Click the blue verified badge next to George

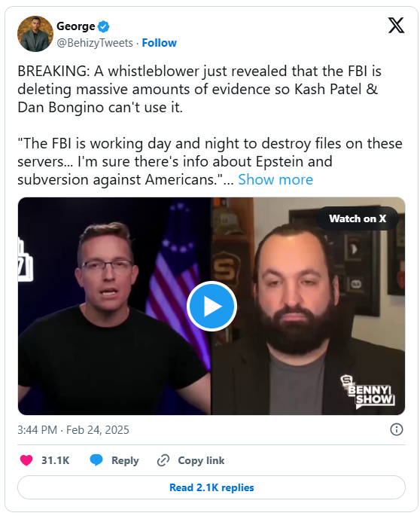(104, 26)
